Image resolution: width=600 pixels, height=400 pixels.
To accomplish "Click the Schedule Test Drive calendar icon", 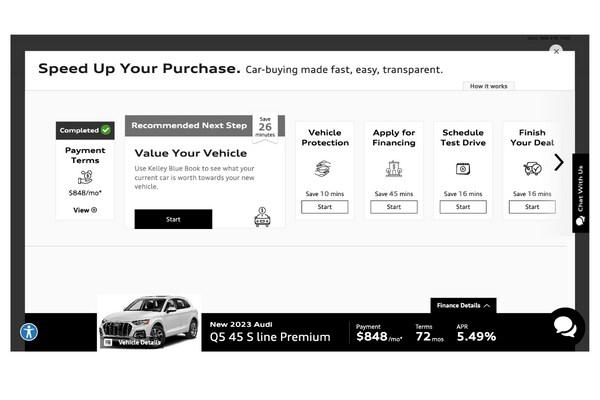I will (463, 168).
